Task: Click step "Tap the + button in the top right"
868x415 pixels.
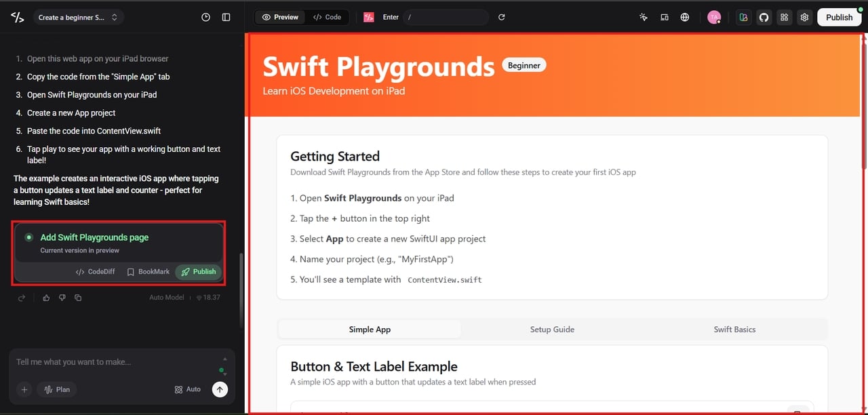Action: (x=360, y=218)
